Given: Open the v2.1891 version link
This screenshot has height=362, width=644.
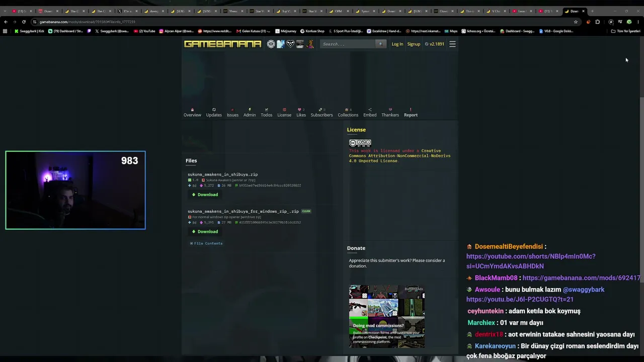Looking at the screenshot, I should [435, 44].
